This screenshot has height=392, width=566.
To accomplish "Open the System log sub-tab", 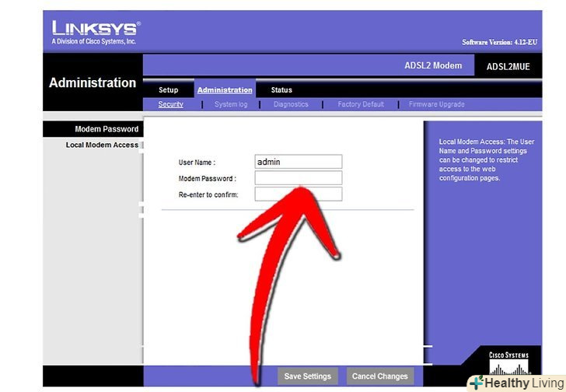I will point(231,104).
